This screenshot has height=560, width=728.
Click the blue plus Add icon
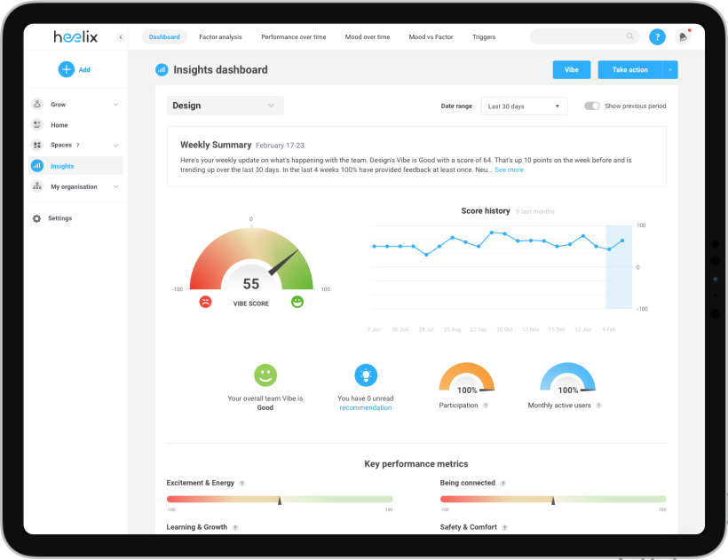pyautogui.click(x=66, y=69)
